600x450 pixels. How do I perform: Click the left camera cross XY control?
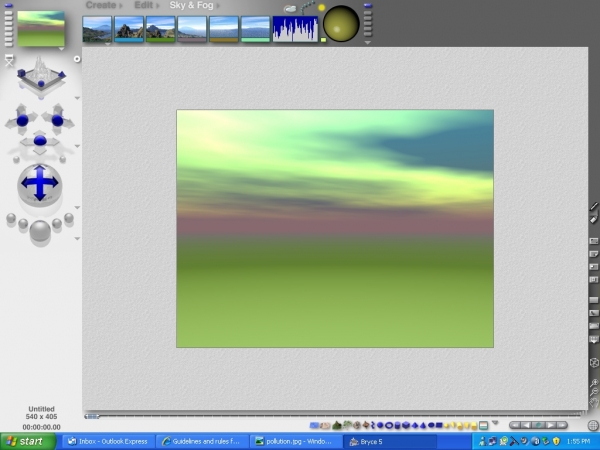22,120
